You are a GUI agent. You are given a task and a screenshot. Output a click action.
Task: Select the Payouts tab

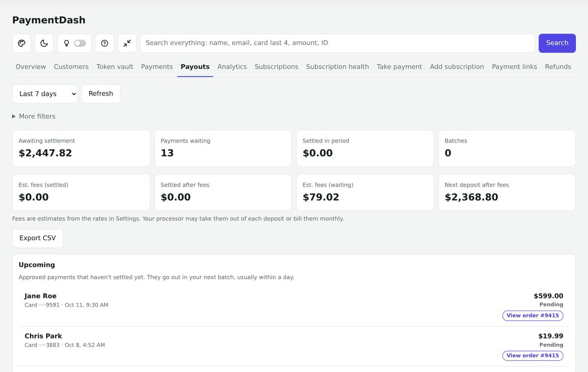(x=195, y=67)
